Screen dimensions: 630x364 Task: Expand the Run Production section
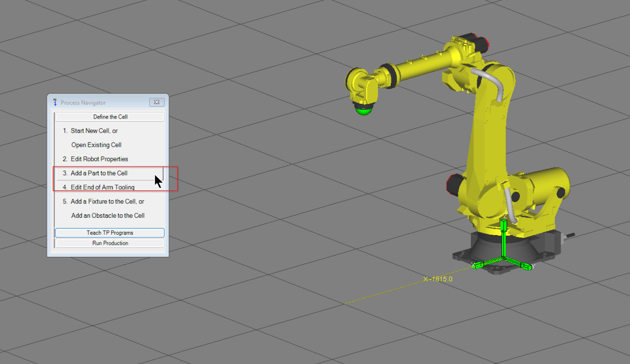click(x=110, y=243)
